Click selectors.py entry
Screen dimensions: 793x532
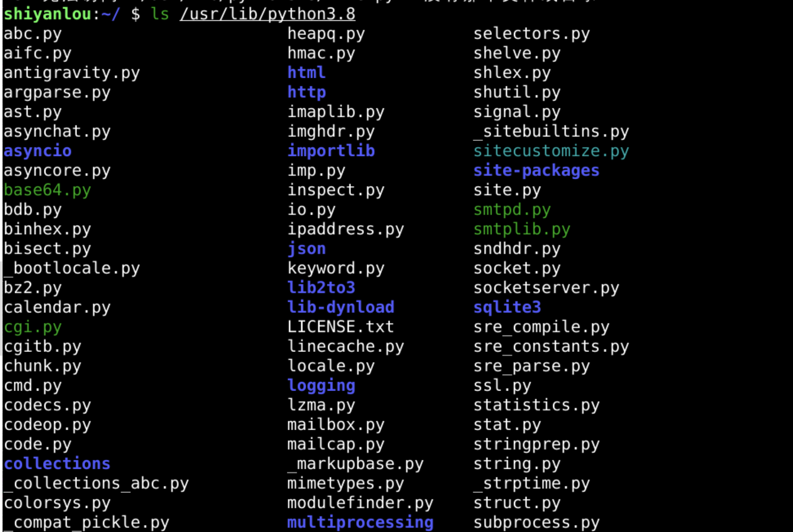[532, 34]
